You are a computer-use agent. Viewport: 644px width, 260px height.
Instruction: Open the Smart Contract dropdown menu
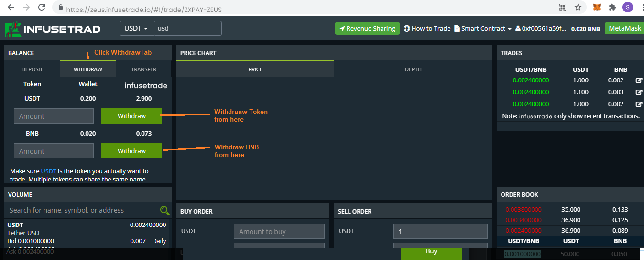[x=483, y=28]
